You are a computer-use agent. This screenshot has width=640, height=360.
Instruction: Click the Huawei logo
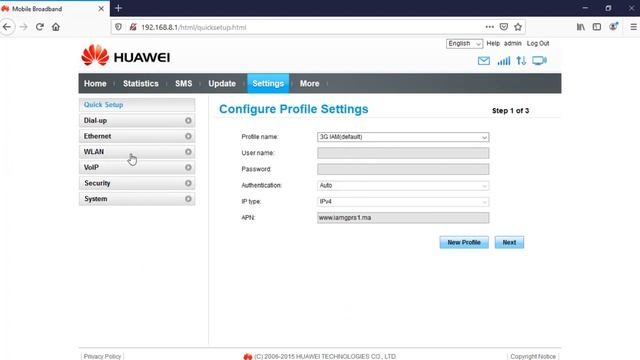pyautogui.click(x=126, y=56)
